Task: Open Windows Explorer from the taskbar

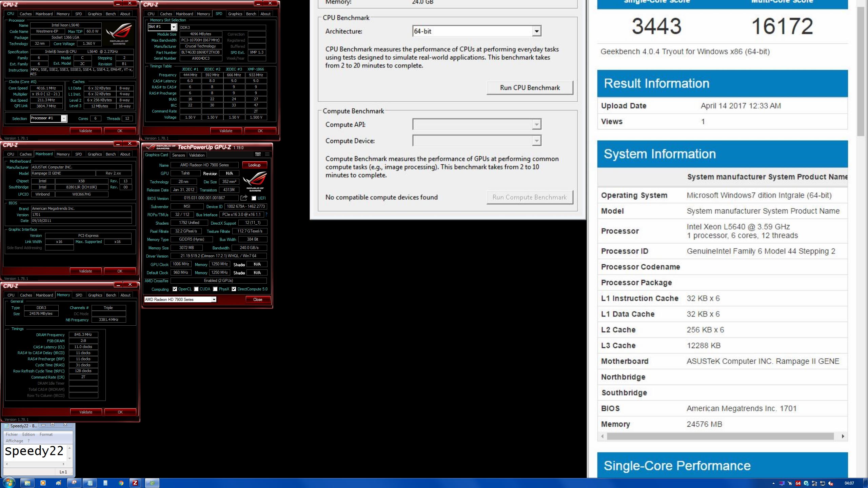Action: 27,483
